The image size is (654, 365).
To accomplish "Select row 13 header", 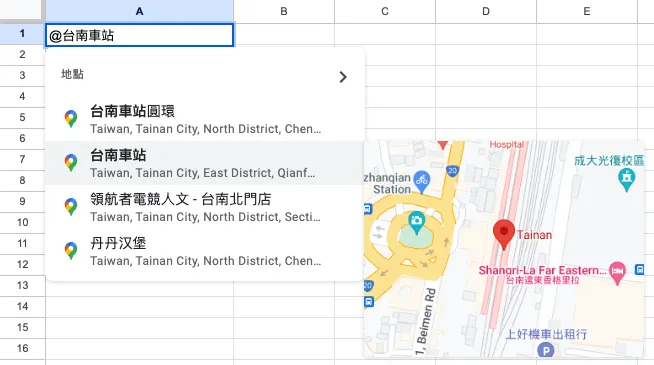I will coord(22,285).
